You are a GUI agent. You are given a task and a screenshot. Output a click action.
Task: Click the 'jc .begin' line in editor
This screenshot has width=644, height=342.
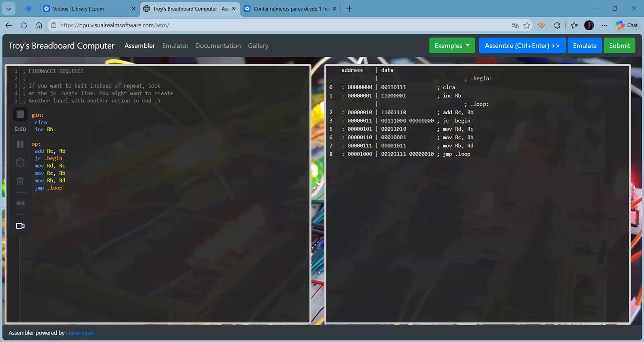click(48, 158)
